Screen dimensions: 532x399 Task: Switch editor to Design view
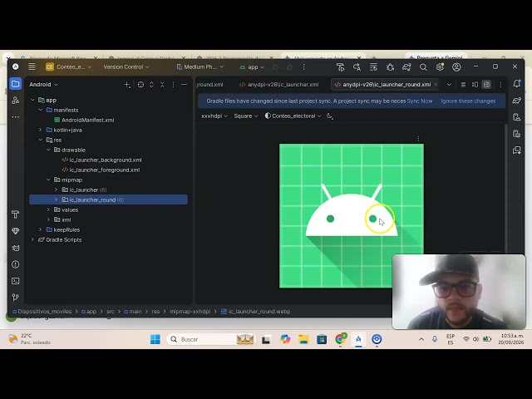point(486,85)
